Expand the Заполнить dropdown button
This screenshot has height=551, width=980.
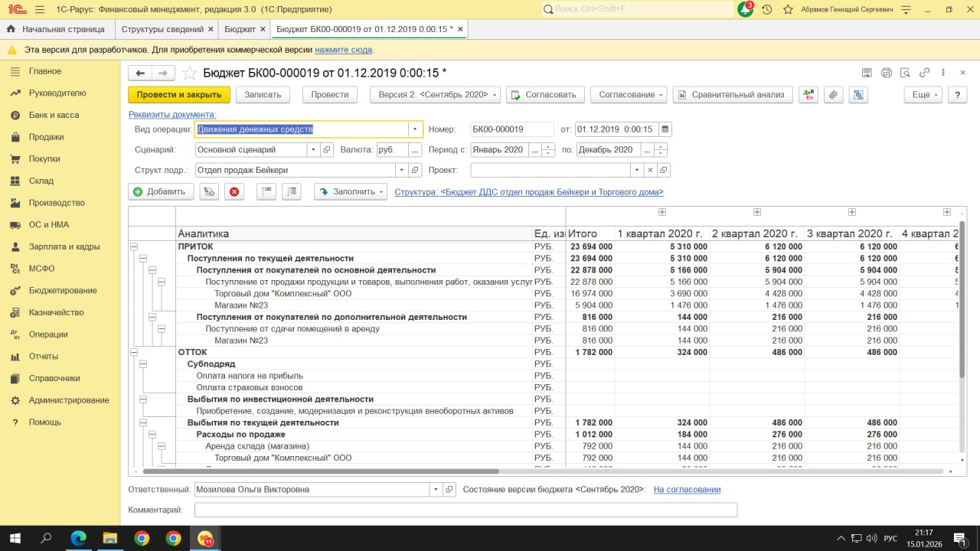pyautogui.click(x=351, y=192)
